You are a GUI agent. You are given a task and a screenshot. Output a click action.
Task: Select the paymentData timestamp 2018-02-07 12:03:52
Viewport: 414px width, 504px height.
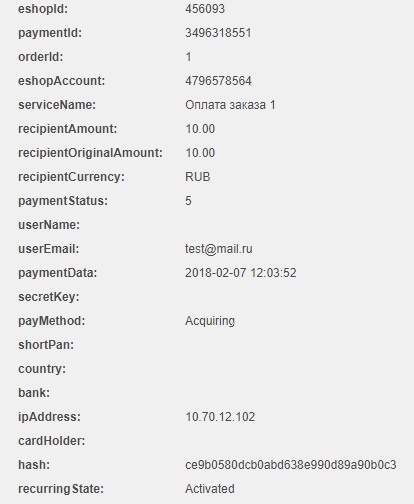click(241, 273)
